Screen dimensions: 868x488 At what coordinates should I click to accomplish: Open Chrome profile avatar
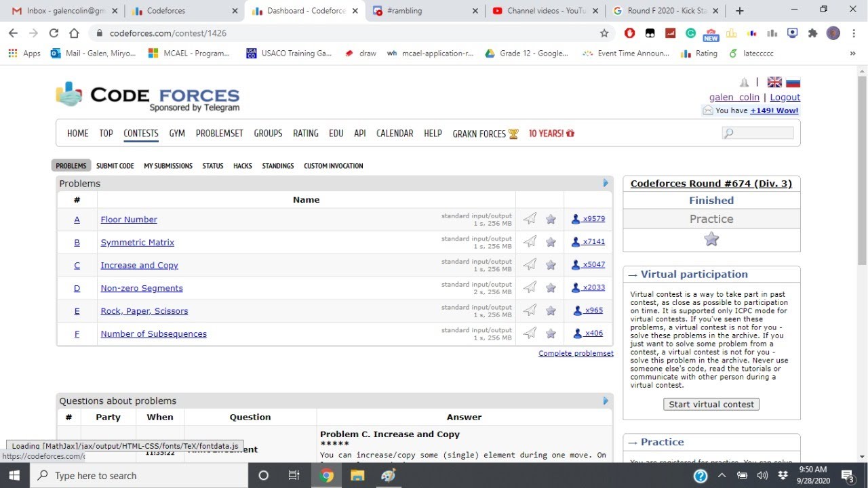click(833, 33)
